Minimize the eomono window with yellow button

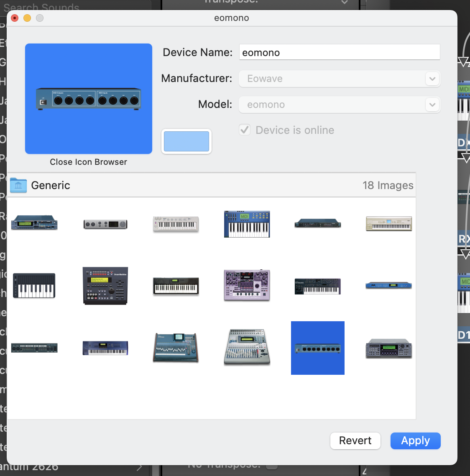point(27,18)
